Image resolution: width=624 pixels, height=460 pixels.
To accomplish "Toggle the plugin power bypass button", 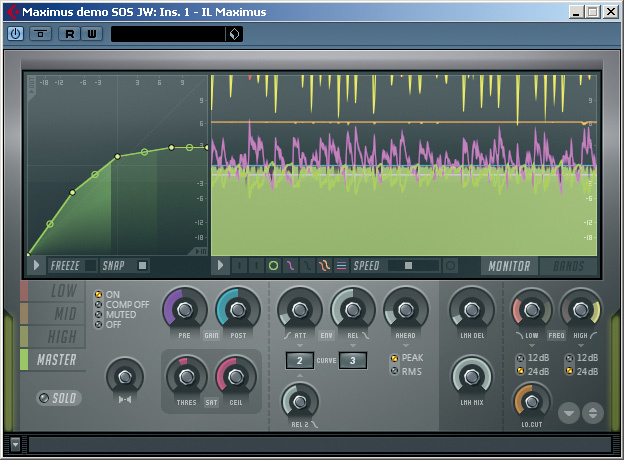I will pyautogui.click(x=16, y=34).
